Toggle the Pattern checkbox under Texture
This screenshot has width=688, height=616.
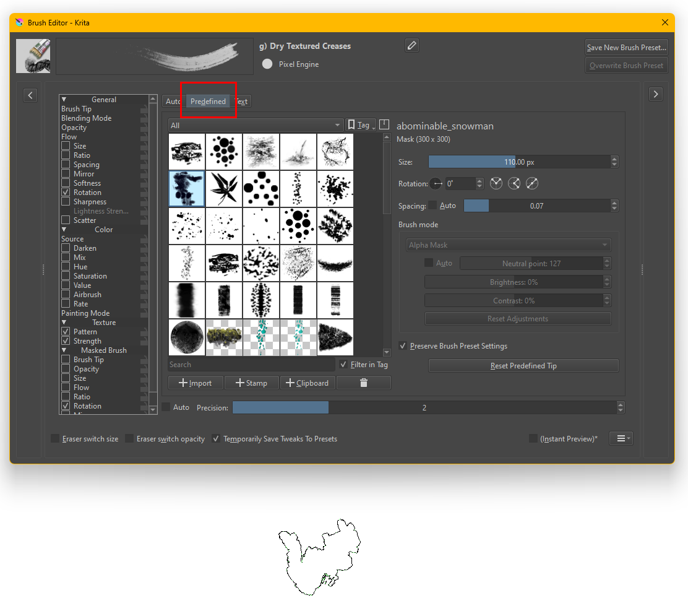66,331
